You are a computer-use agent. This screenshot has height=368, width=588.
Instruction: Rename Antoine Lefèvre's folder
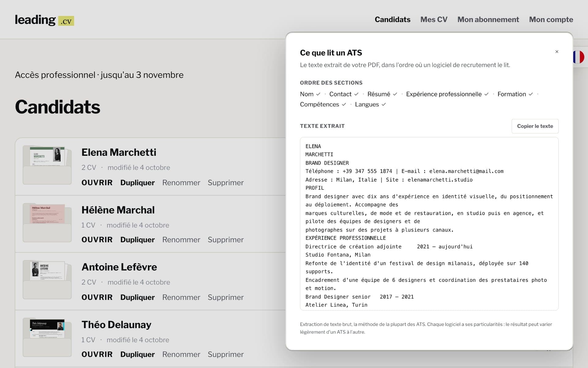click(x=181, y=297)
